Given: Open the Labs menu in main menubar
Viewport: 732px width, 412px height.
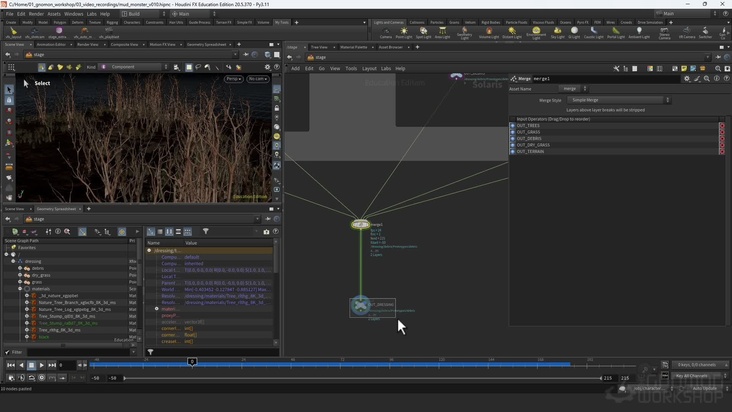Looking at the screenshot, I should coord(92,14).
